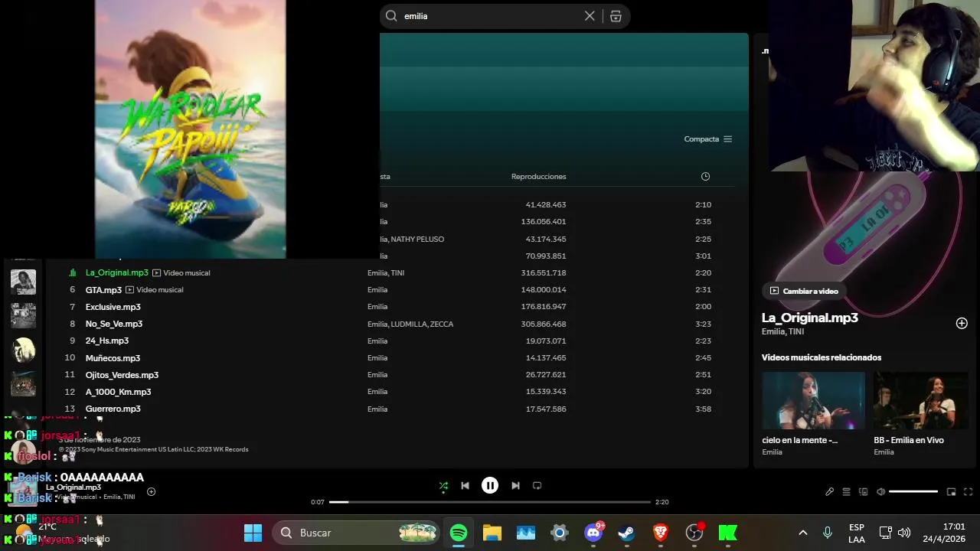Viewport: 980px width, 551px height.
Task: Open the system volume tray icon
Action: point(904,533)
